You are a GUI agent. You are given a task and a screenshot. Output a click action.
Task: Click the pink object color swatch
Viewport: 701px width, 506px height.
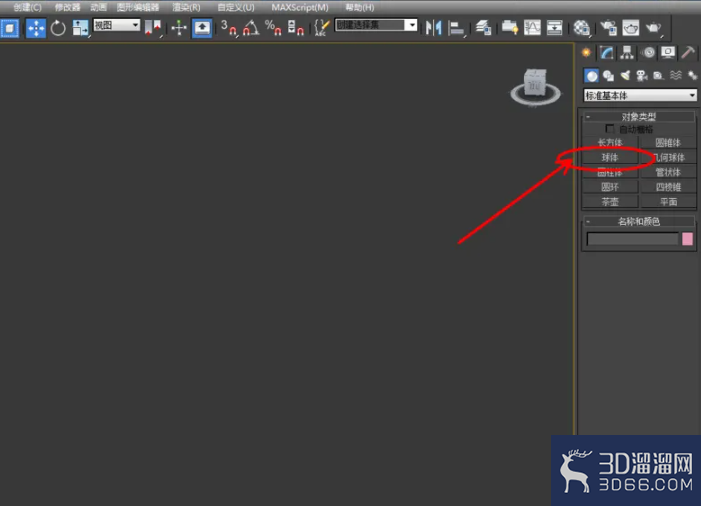coord(687,239)
